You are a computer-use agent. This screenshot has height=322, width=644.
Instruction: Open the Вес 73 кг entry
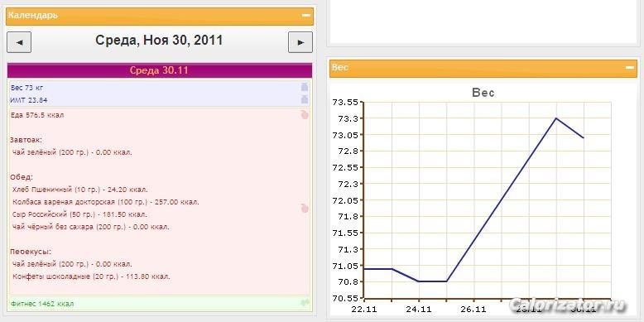point(27,88)
